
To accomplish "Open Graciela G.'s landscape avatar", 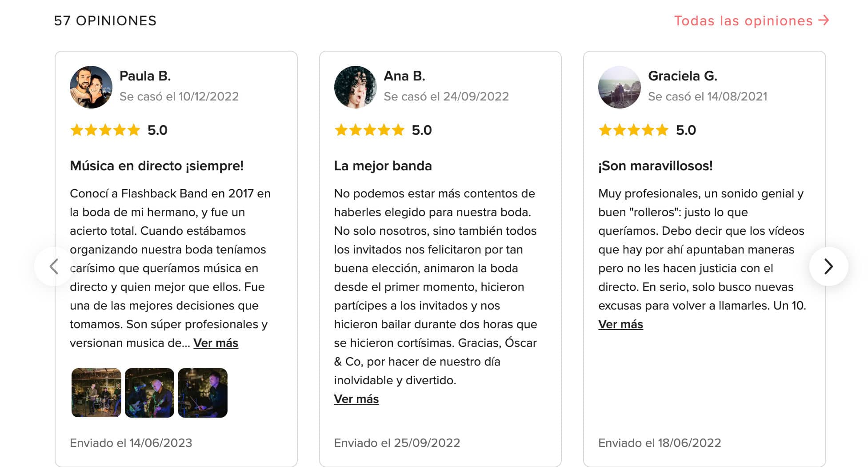I will click(620, 87).
